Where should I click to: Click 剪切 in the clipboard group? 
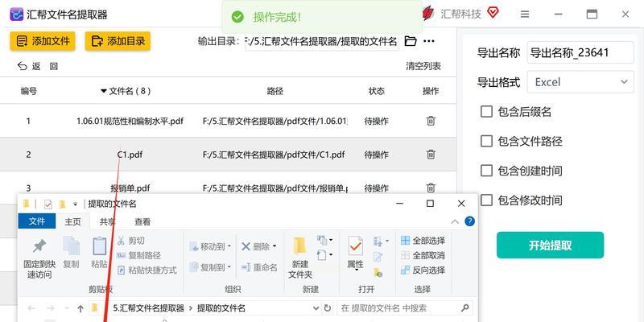pos(131,241)
